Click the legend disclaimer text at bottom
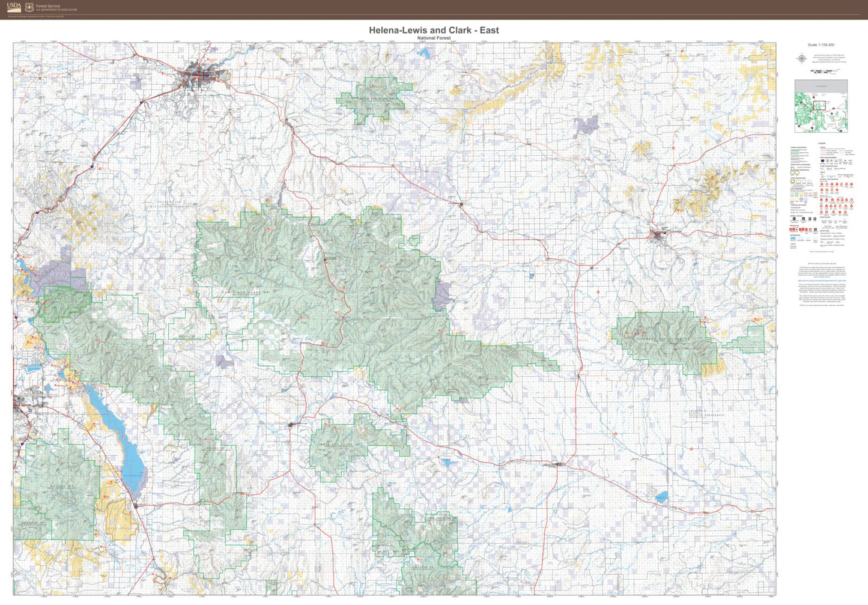Screen dimensions: 868x605 point(822,251)
